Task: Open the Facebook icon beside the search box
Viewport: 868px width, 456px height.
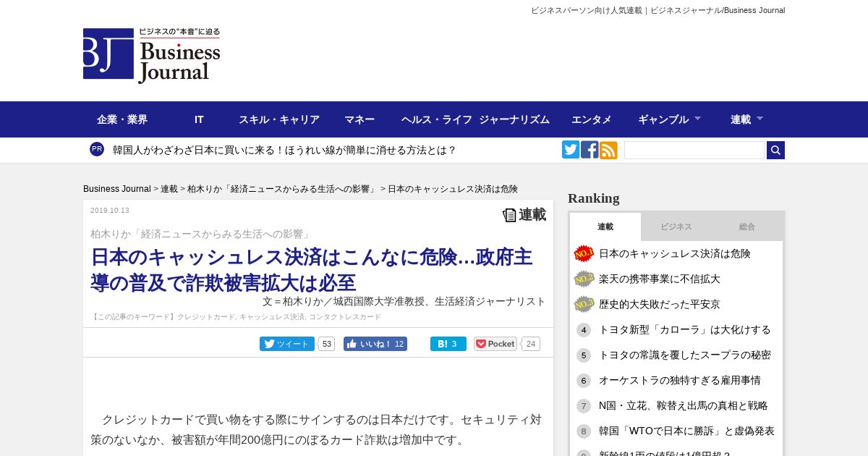Action: (590, 150)
